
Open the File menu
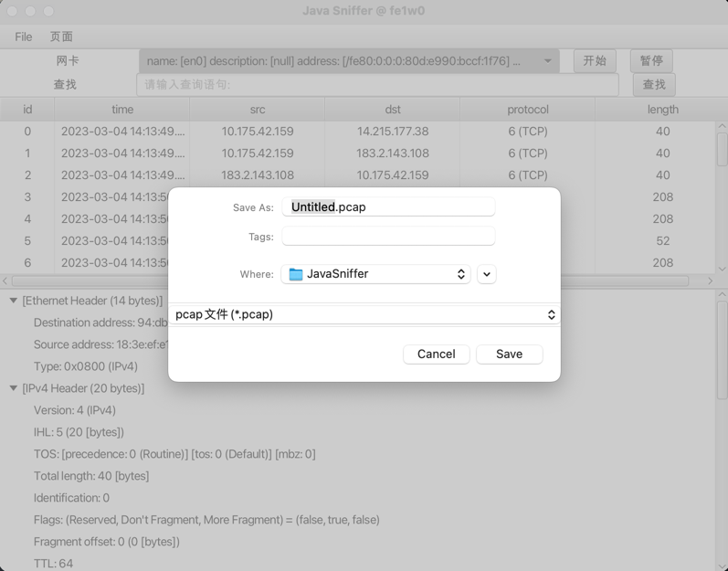(23, 37)
